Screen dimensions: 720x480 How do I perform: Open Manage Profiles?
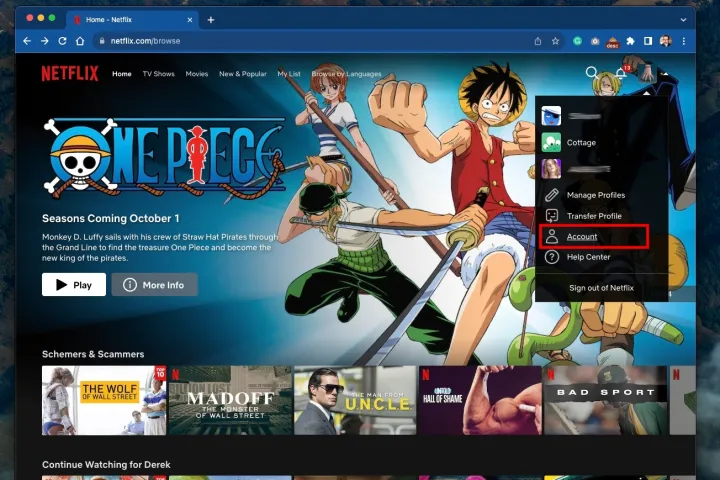pyautogui.click(x=596, y=195)
